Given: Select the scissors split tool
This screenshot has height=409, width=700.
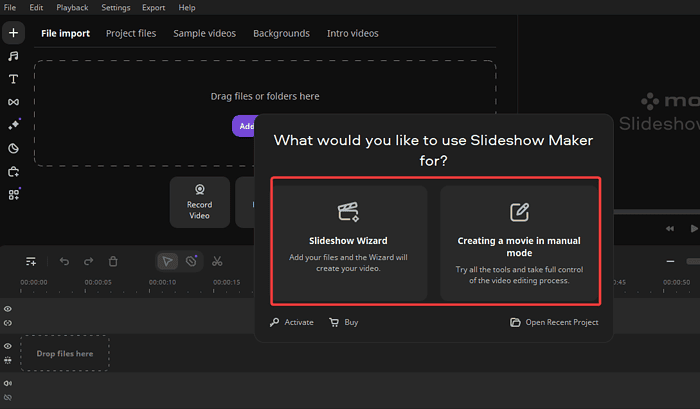Looking at the screenshot, I should [x=217, y=261].
